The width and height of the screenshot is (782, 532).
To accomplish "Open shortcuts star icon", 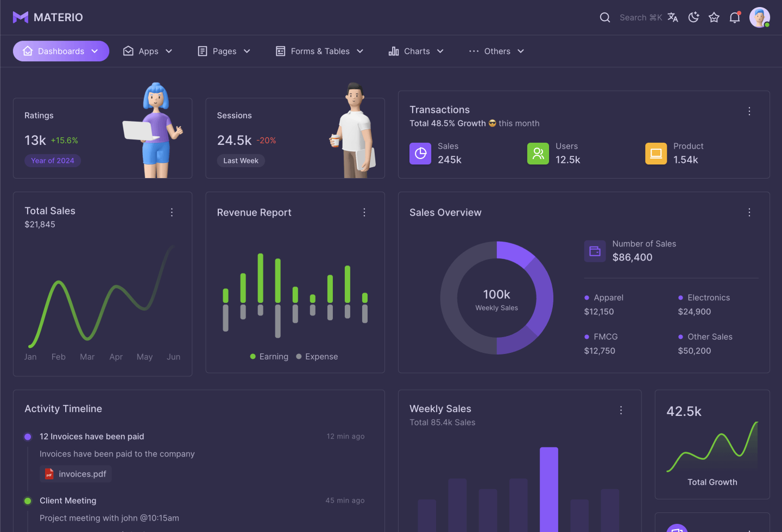I will click(714, 17).
